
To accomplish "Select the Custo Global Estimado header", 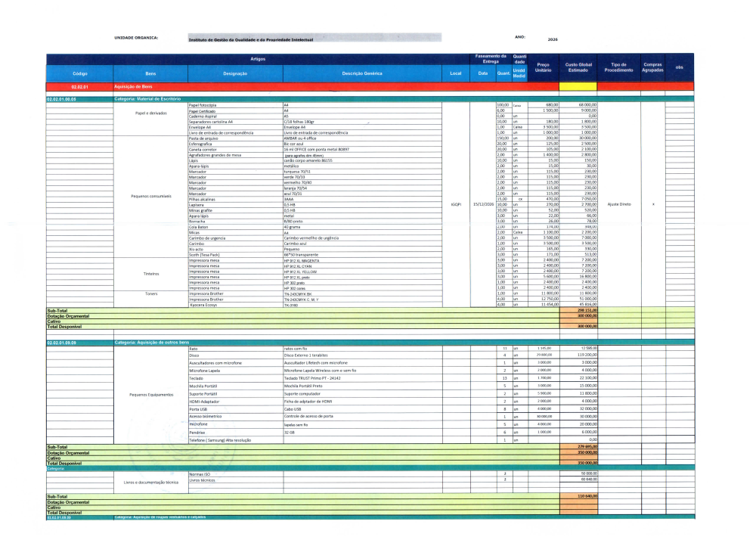I will (578, 67).
